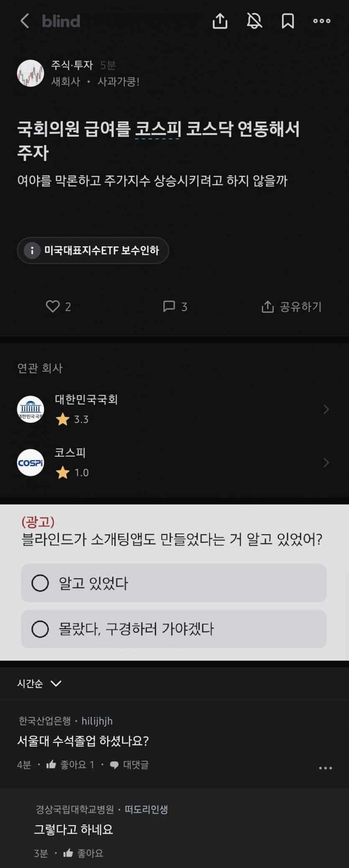Expand 코스피 company via chevron
The width and height of the screenshot is (349, 868).
[326, 463]
